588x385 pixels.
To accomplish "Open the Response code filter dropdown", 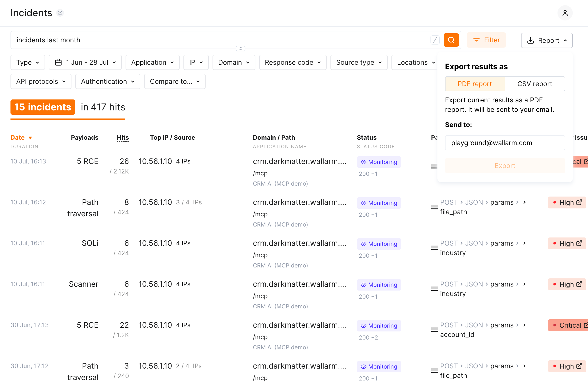I will (293, 62).
